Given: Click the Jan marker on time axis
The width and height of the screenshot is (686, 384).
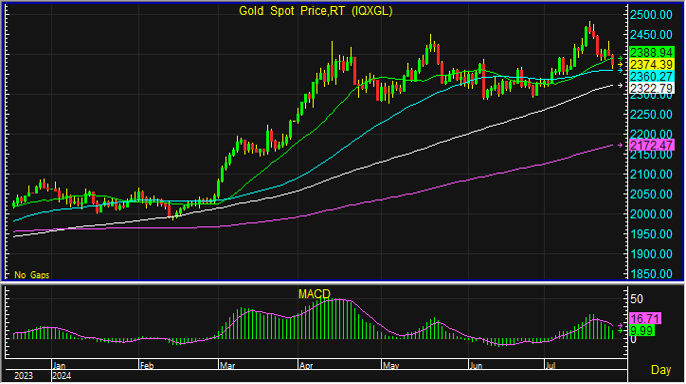Looking at the screenshot, I should click(x=59, y=366).
